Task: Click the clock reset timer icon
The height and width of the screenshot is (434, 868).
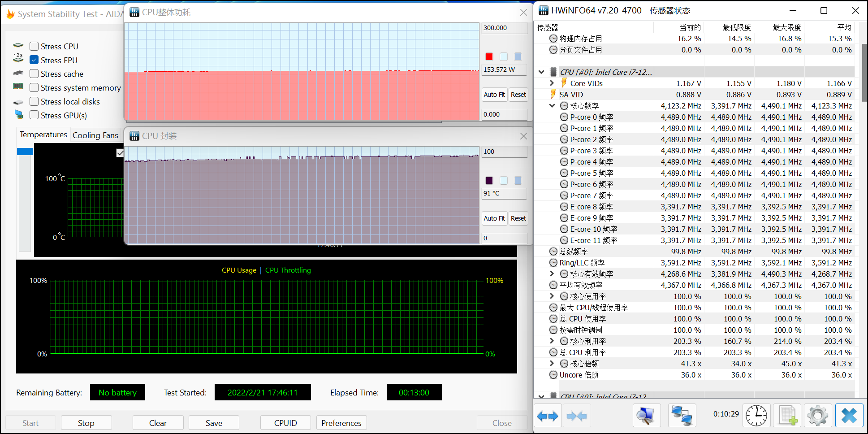Action: [x=756, y=416]
